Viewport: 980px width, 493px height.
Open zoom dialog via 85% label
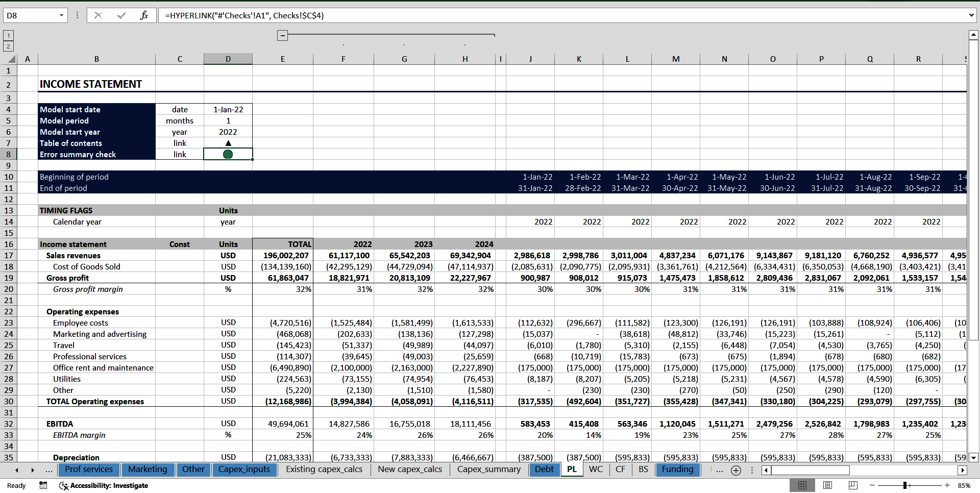(964, 485)
